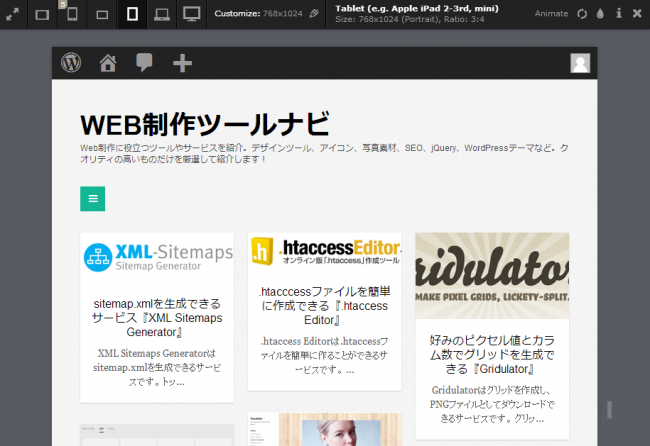Select the desktop monitor device icon
Screen dimensions: 650x446
192,14
